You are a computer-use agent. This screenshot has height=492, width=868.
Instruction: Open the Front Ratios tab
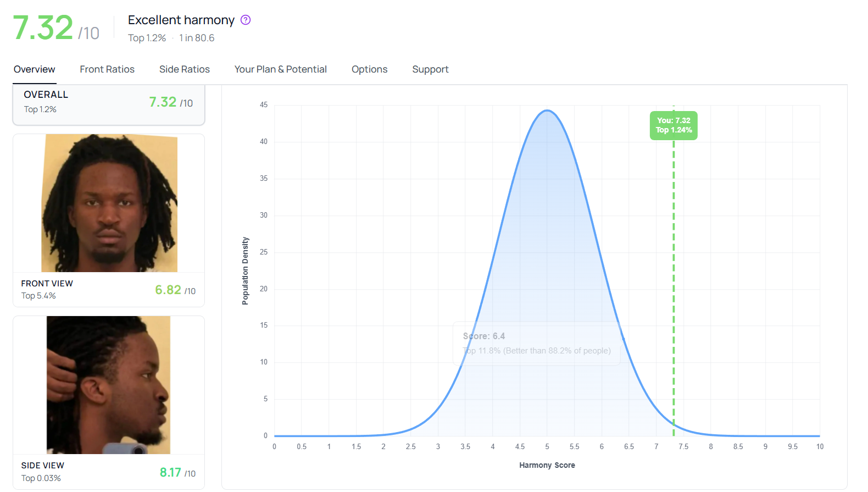click(x=107, y=69)
